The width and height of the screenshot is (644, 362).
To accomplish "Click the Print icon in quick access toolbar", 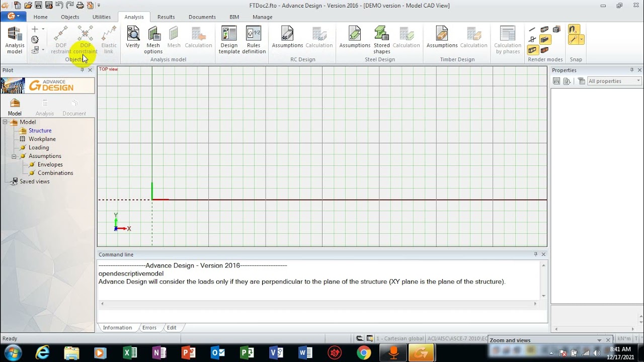I will [x=80, y=6].
